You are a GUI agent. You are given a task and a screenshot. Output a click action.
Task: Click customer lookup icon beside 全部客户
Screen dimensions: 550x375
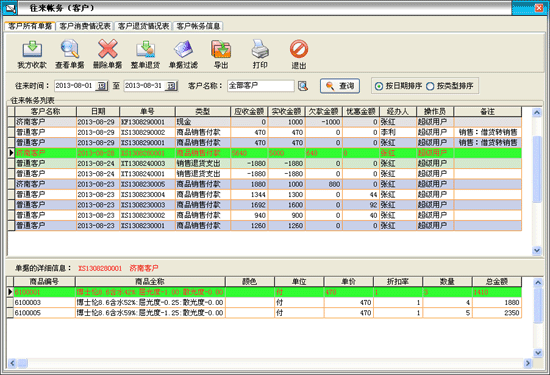pyautogui.click(x=303, y=86)
